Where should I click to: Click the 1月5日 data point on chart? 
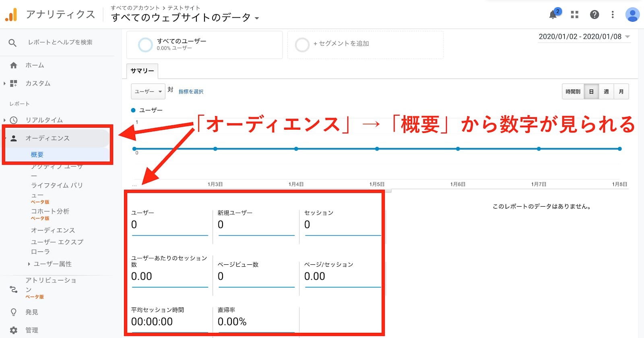click(377, 149)
